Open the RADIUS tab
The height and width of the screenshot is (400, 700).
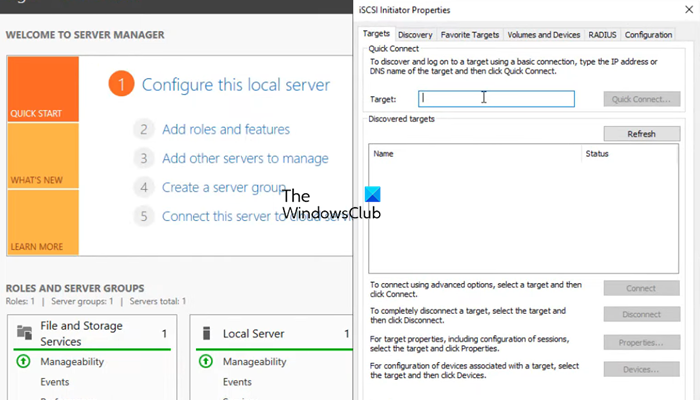tap(602, 35)
